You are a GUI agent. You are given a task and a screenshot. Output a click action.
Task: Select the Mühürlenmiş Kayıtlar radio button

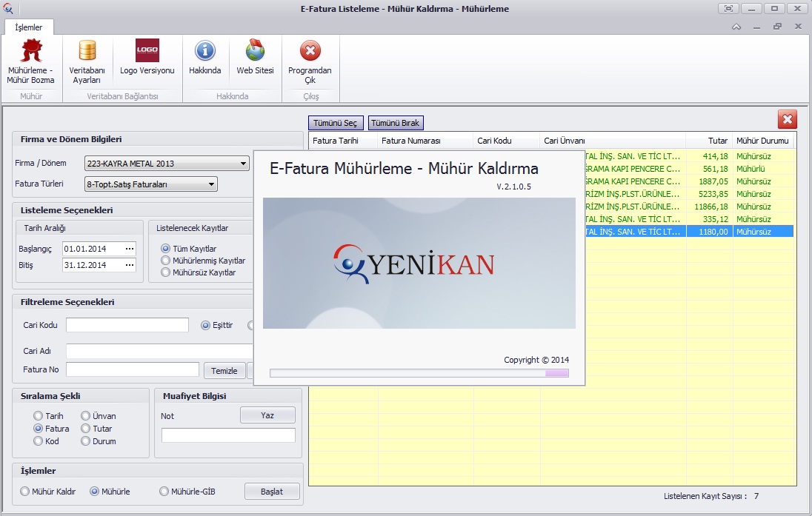165,261
